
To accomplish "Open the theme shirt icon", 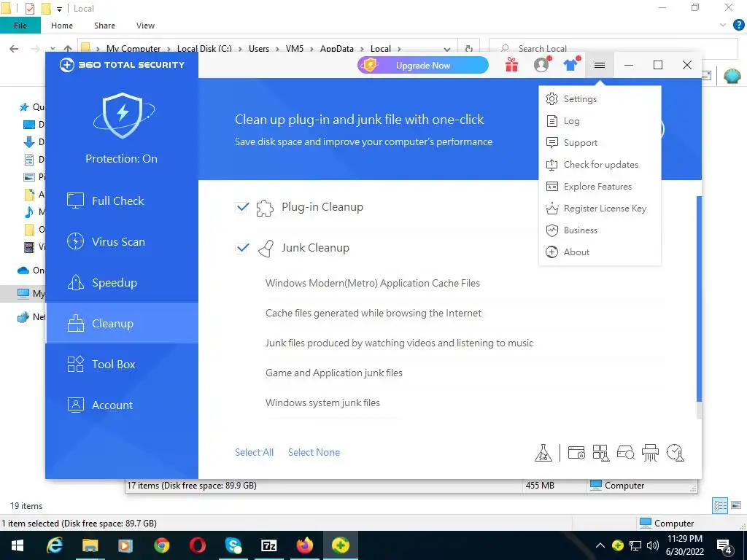I will pyautogui.click(x=570, y=65).
